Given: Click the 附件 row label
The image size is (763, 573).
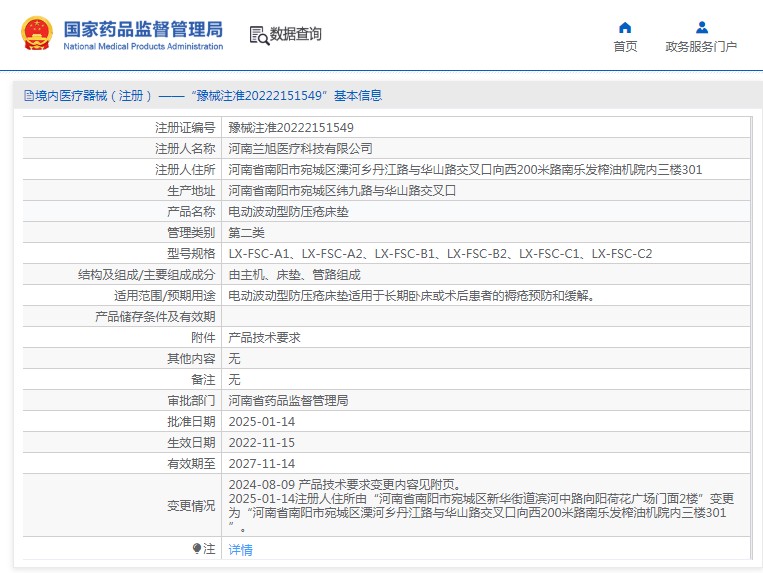Looking at the screenshot, I should 203,338.
